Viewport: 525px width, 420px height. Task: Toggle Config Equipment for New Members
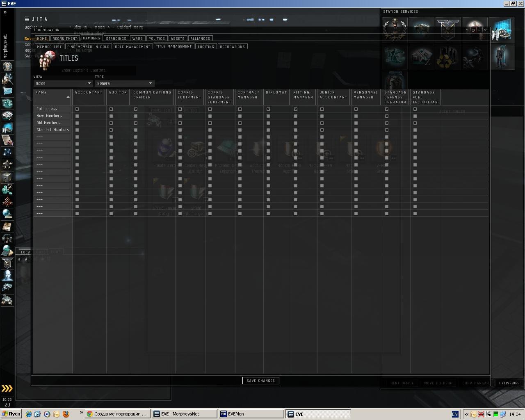(180, 116)
